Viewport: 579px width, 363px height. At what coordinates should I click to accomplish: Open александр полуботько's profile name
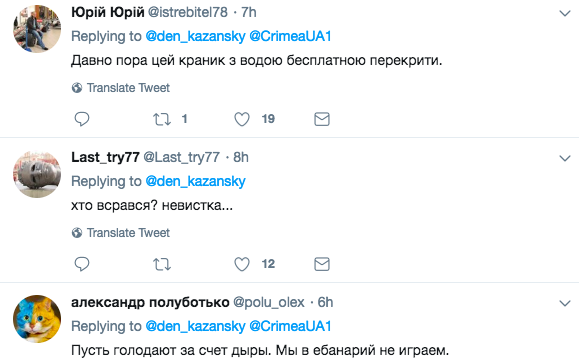(x=150, y=302)
